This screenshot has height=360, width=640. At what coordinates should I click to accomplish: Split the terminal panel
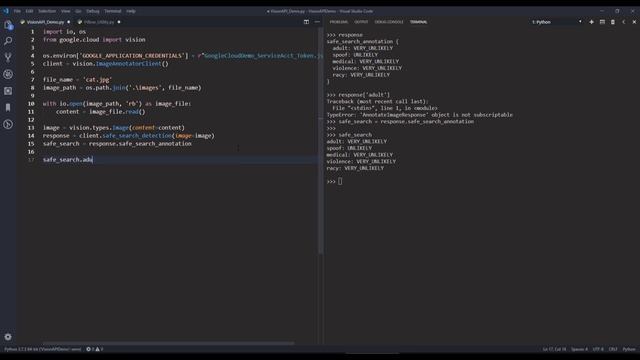[x=602, y=22]
